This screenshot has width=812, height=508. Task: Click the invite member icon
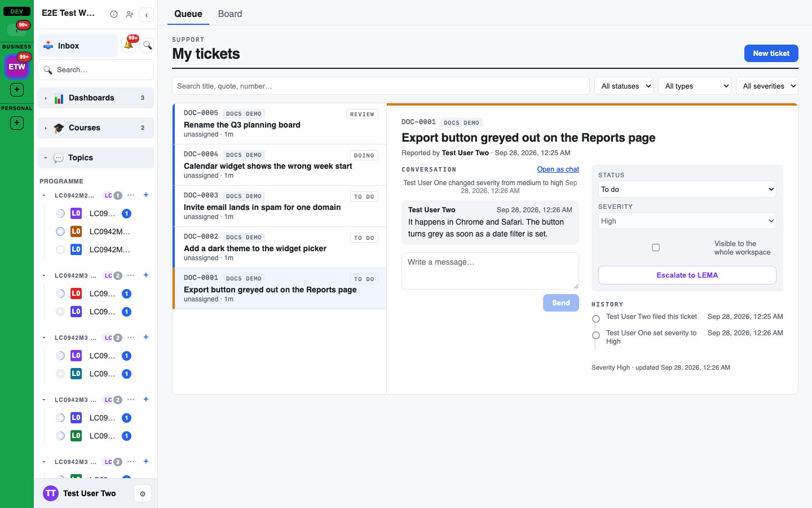point(130,14)
